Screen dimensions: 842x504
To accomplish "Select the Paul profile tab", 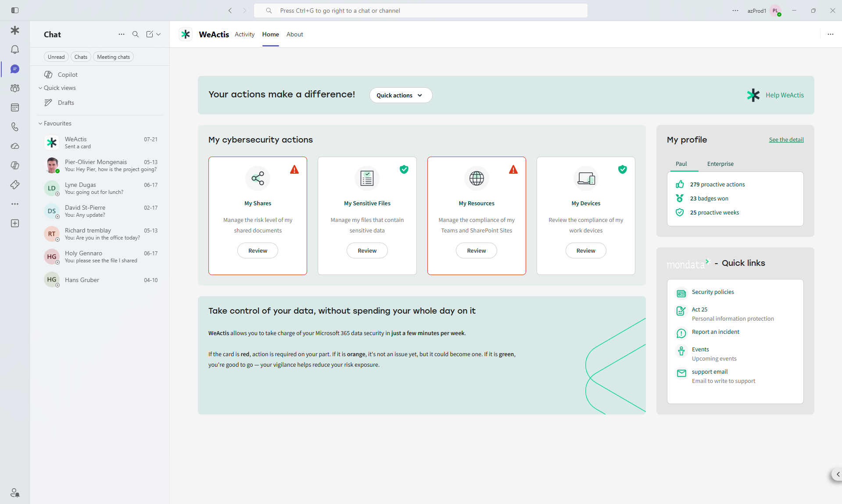I will point(681,164).
